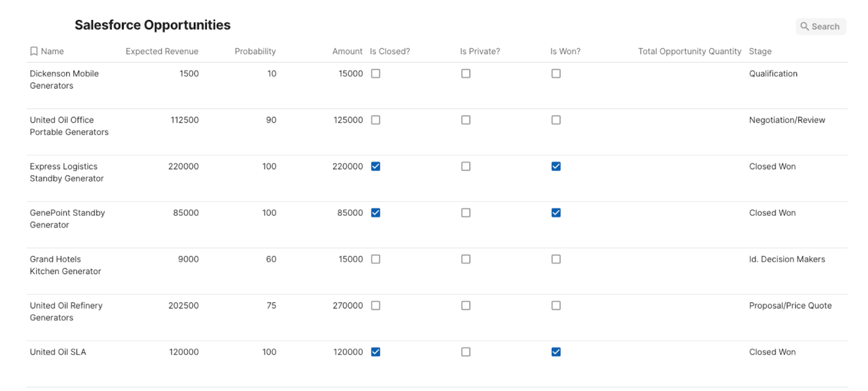Click the Is Won? column header
Image resolution: width=868 pixels, height=391 pixels.
[565, 51]
